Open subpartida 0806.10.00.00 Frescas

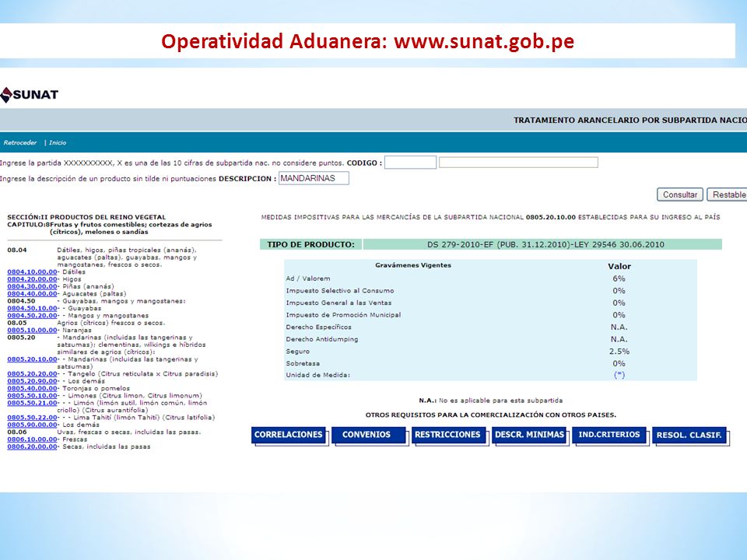(x=32, y=439)
